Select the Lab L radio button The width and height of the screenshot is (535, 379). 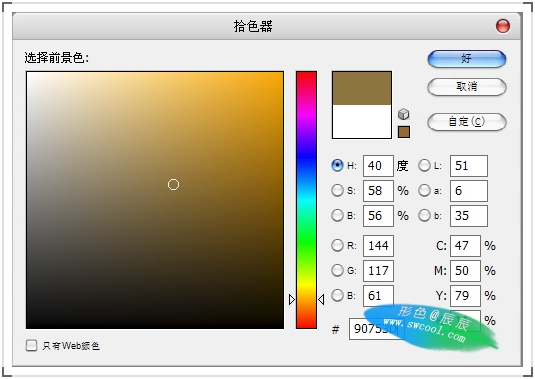424,165
